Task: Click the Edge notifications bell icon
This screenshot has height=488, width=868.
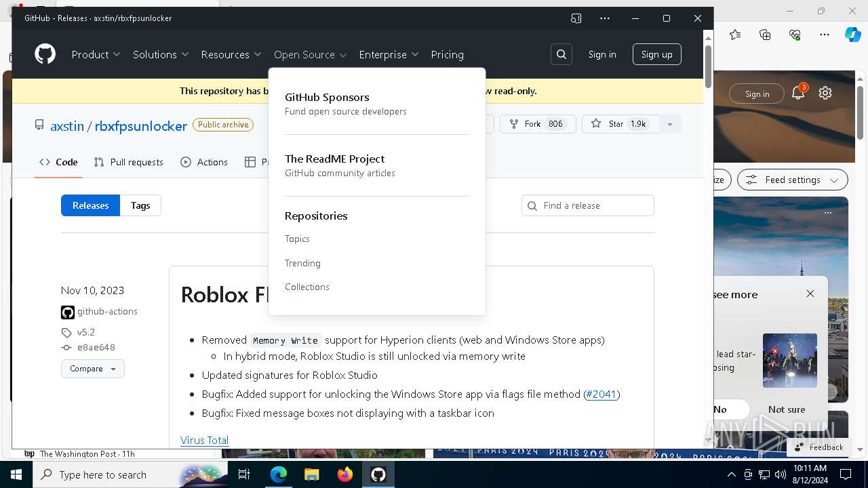Action: coord(798,94)
